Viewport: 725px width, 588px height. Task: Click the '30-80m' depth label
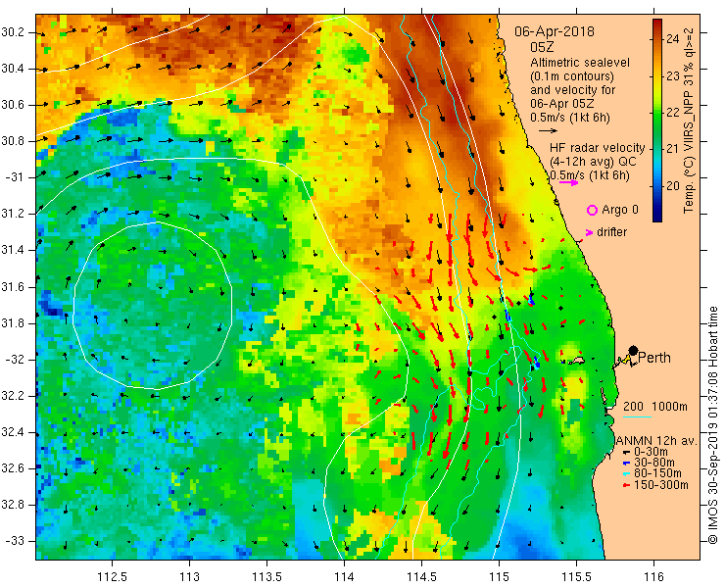pos(653,463)
